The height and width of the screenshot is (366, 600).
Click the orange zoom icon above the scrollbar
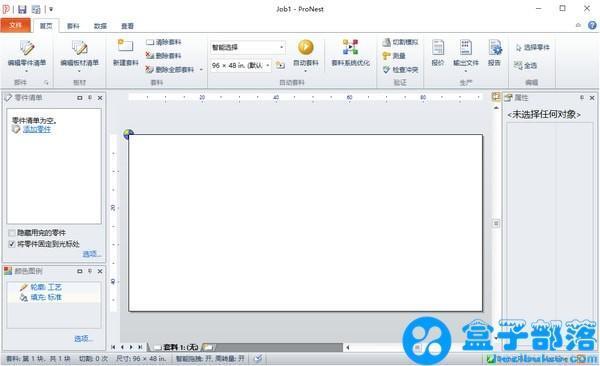pos(496,97)
